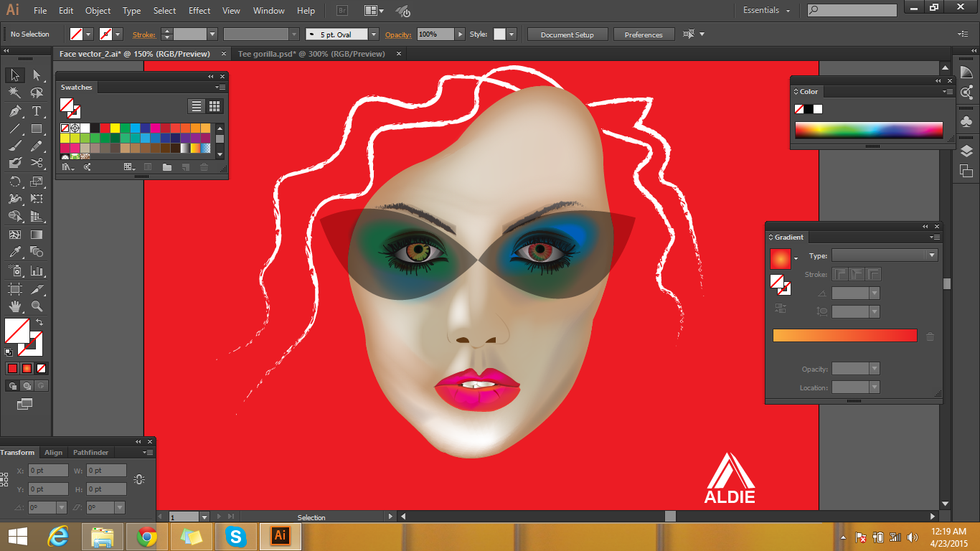Select the yellow swatch in Swatches panel
The image size is (980, 551).
(x=115, y=128)
